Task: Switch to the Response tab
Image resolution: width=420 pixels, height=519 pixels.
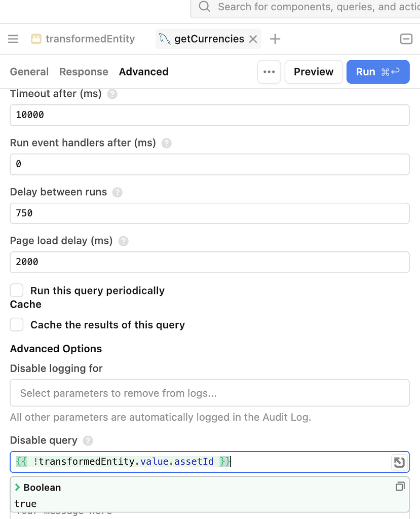Action: tap(84, 72)
